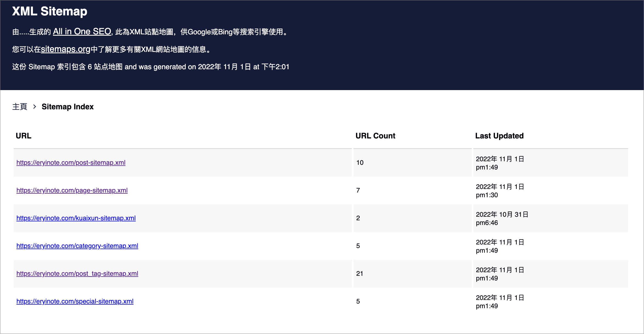This screenshot has height=334, width=644.
Task: Select the Sitemap Index breadcrumb text
Action: (x=67, y=107)
